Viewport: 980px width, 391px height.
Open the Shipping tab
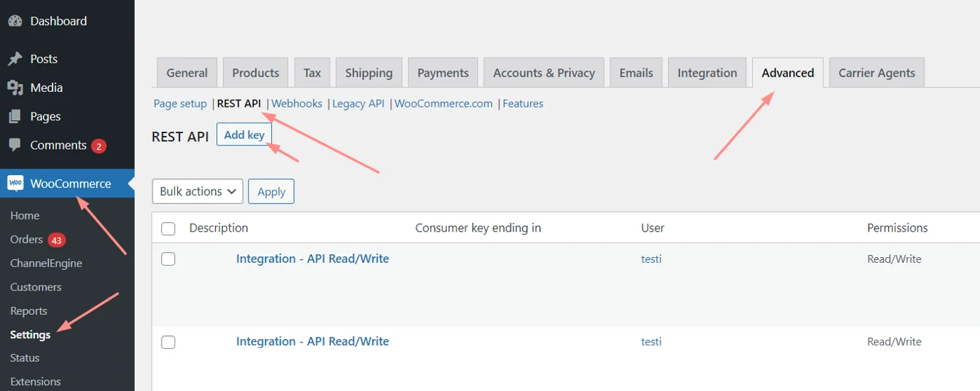click(x=369, y=73)
